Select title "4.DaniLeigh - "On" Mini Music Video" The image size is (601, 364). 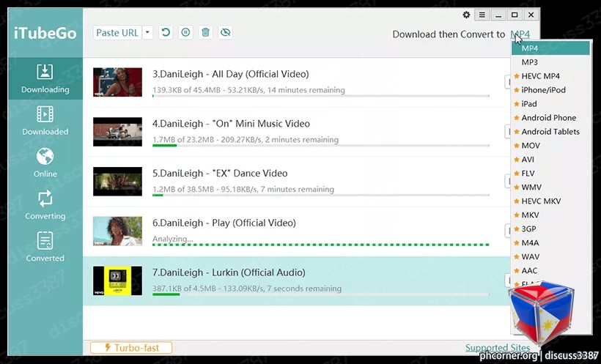click(x=231, y=124)
